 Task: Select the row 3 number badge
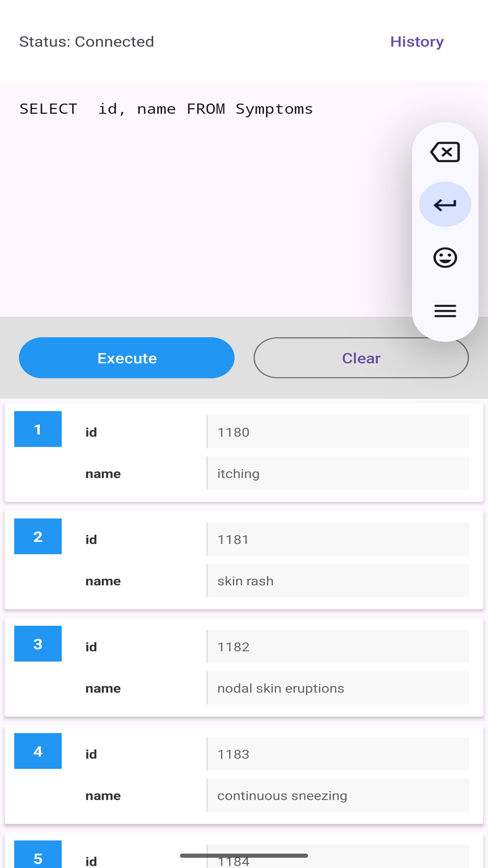[x=38, y=644]
